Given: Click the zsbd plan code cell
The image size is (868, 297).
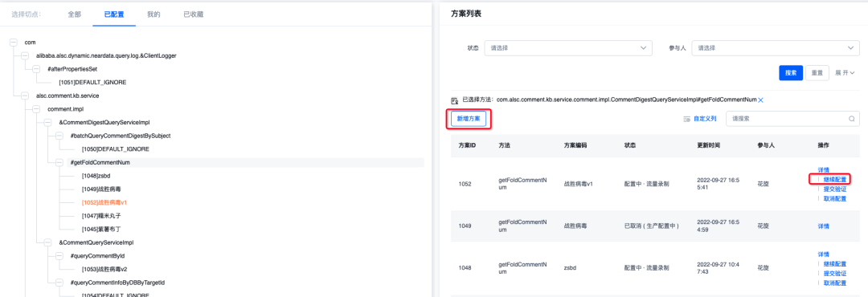Looking at the screenshot, I should click(570, 267).
